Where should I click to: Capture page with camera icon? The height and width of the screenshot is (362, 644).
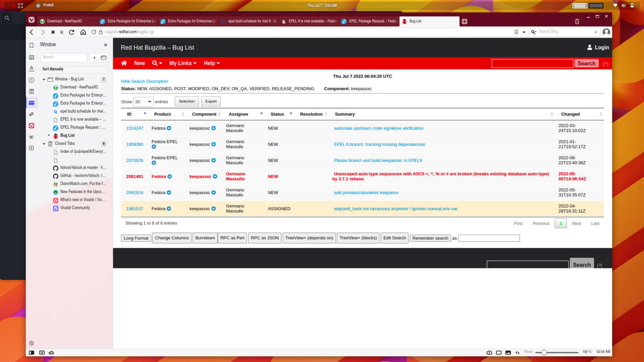point(489,352)
